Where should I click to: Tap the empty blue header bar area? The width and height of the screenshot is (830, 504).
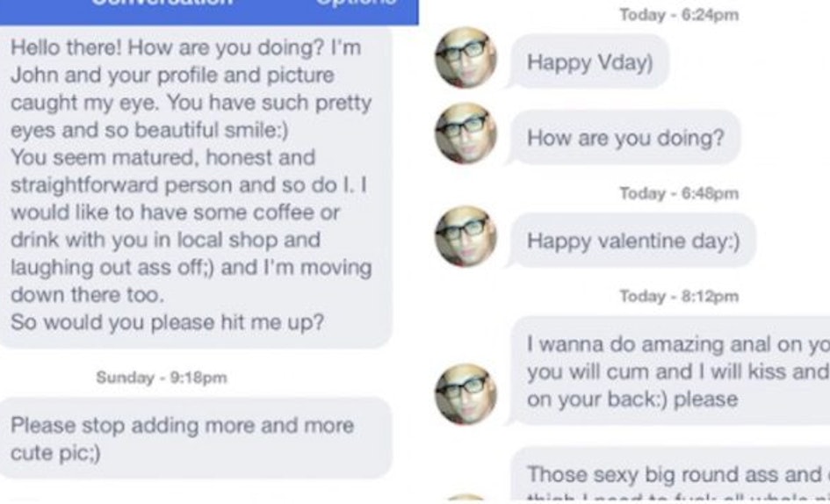tap(274, 11)
